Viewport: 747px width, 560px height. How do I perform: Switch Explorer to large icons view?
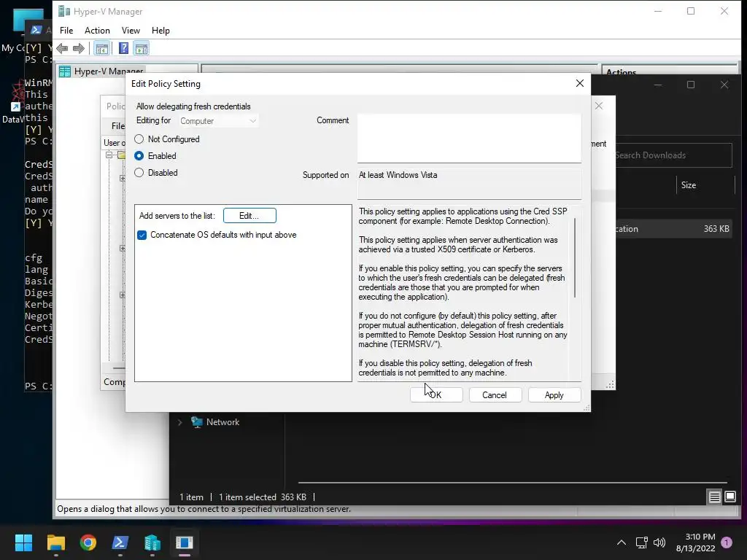point(729,497)
